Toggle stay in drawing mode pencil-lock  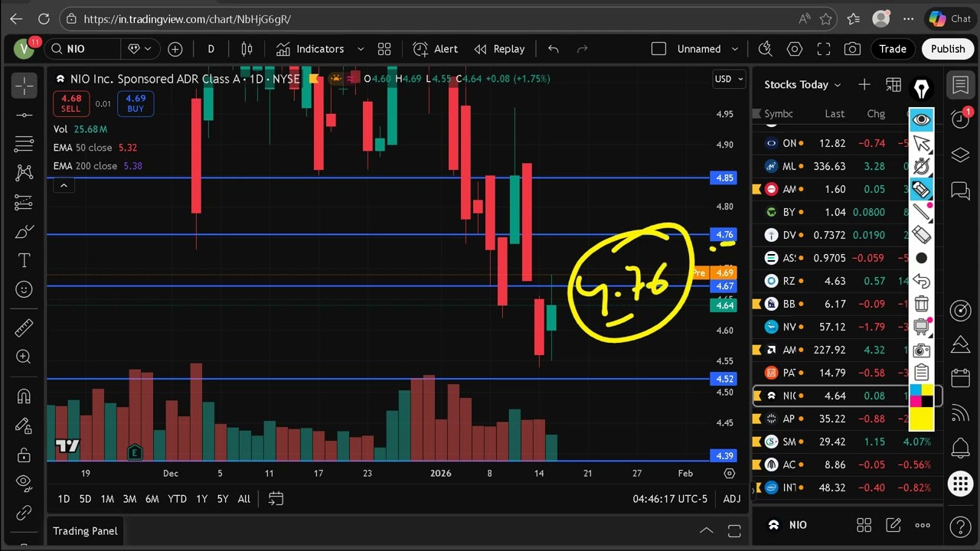24,425
